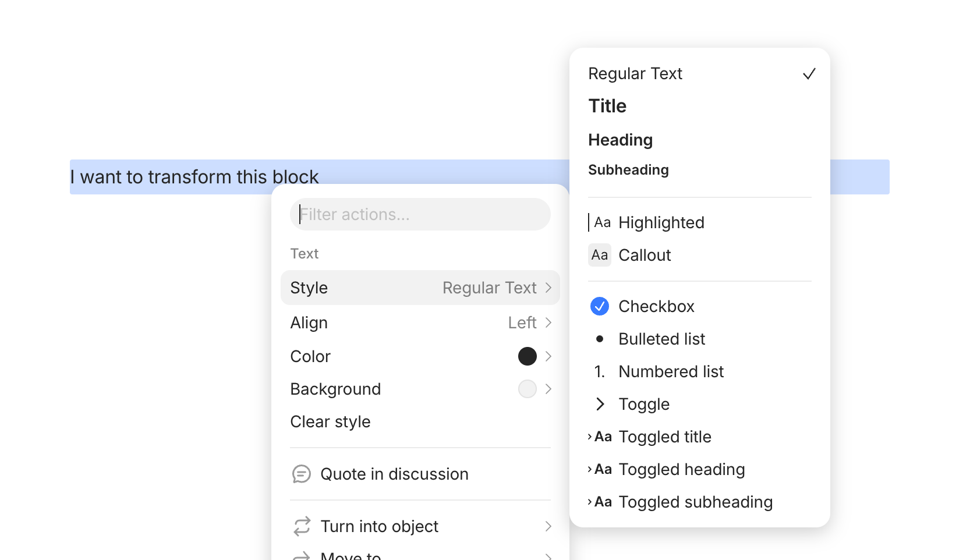Convert block to Toggled subheading
Image resolution: width=977 pixels, height=560 pixels.
click(x=700, y=502)
